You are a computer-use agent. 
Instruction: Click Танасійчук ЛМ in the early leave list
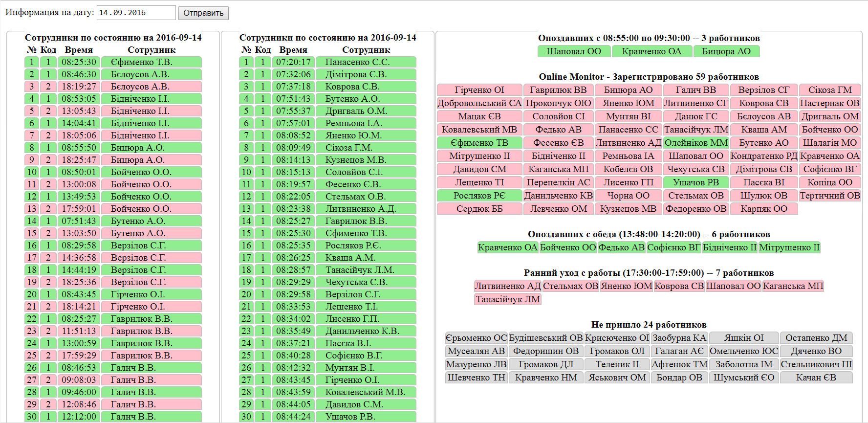click(507, 299)
